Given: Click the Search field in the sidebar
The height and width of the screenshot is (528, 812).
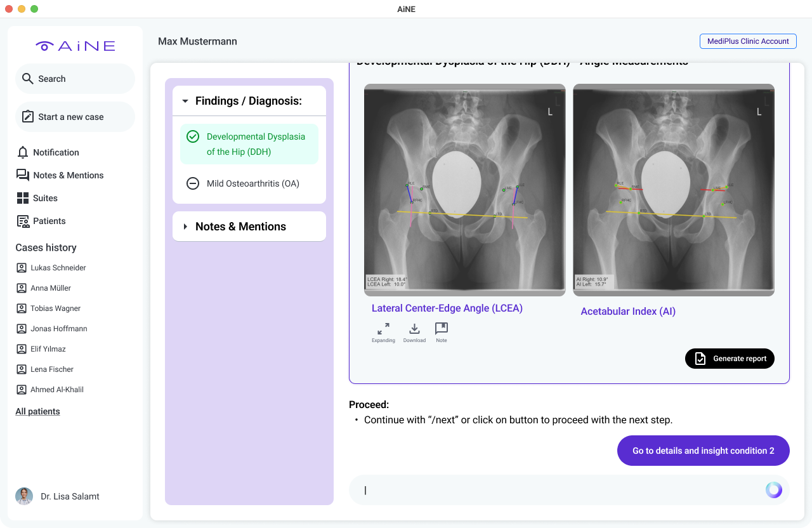Looking at the screenshot, I should tap(75, 79).
